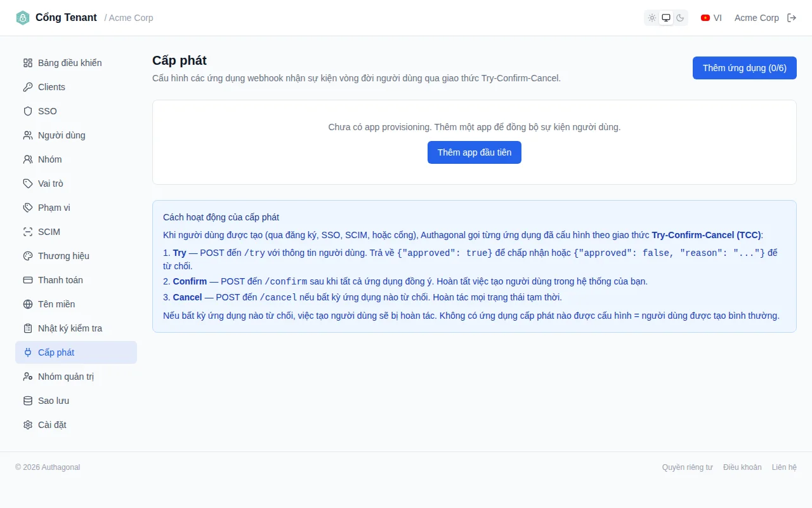
Task: Click Acme Corp account name at top right
Action: (757, 18)
